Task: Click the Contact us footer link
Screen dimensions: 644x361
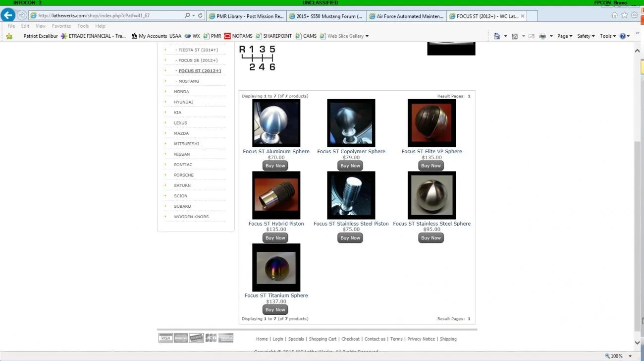Action: tap(375, 339)
